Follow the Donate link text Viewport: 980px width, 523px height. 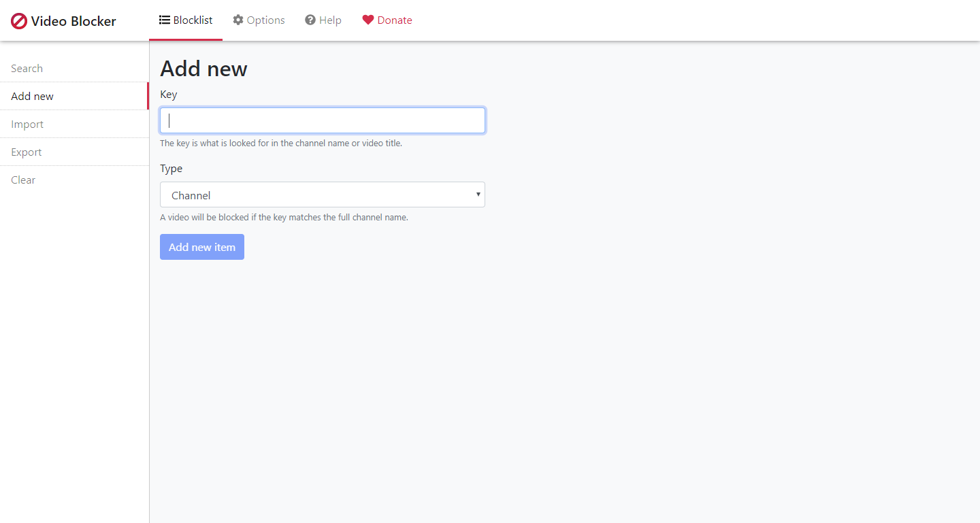click(395, 20)
